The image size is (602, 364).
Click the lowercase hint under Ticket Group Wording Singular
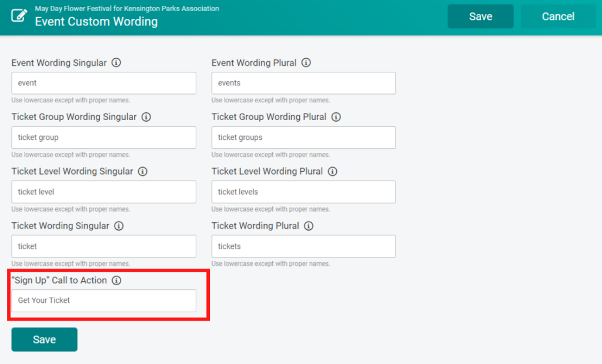[71, 155]
